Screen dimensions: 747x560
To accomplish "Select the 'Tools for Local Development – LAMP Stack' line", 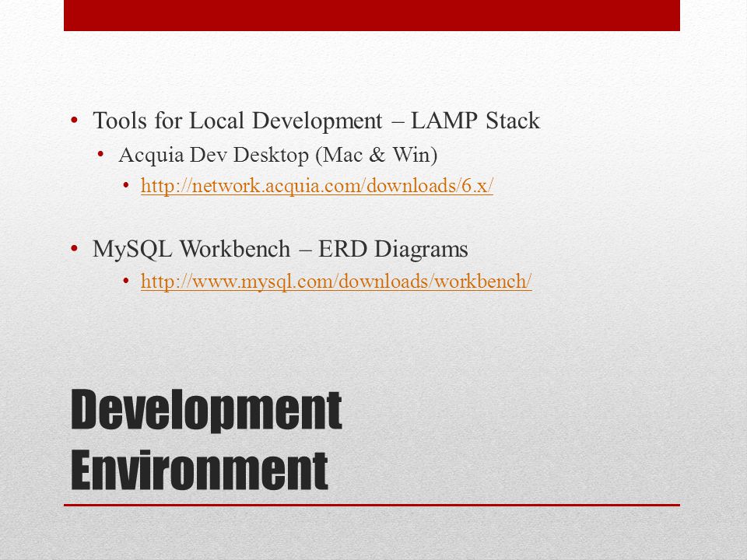I will (x=317, y=121).
